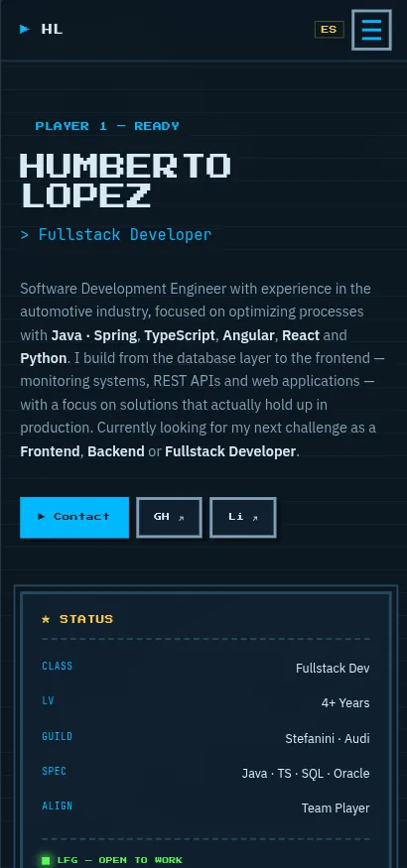The width and height of the screenshot is (407, 868).
Task: Click the CLASS row Fullstack Dev value
Action: point(333,669)
